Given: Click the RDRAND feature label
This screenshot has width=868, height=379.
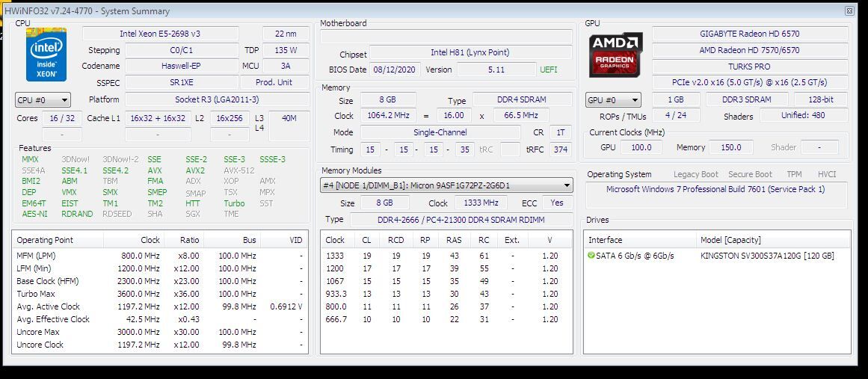Looking at the screenshot, I should (77, 214).
